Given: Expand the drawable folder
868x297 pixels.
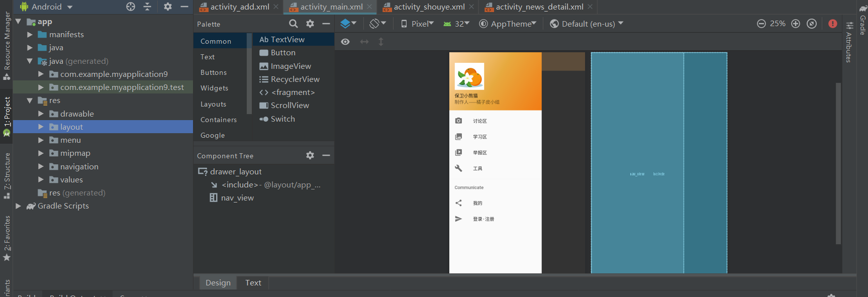Looking at the screenshot, I should click(x=41, y=114).
